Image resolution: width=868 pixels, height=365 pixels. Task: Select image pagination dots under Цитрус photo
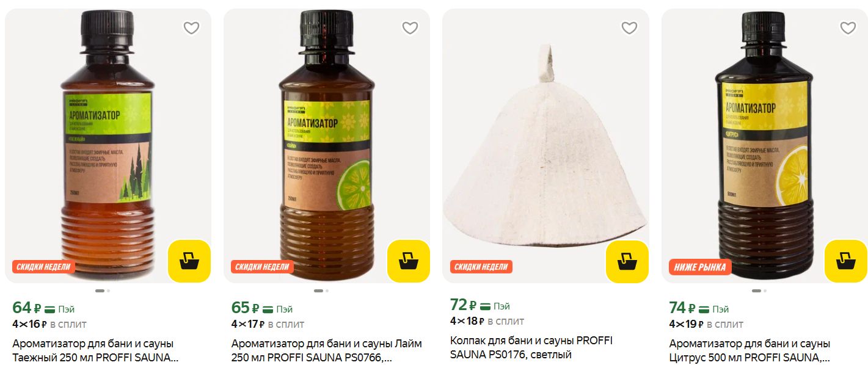(759, 291)
